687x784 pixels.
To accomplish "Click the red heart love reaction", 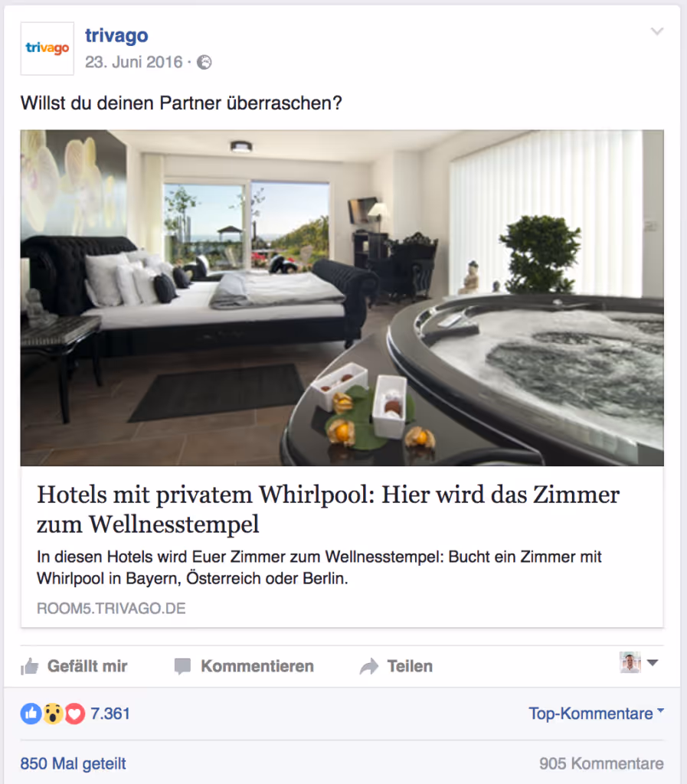I will (74, 714).
